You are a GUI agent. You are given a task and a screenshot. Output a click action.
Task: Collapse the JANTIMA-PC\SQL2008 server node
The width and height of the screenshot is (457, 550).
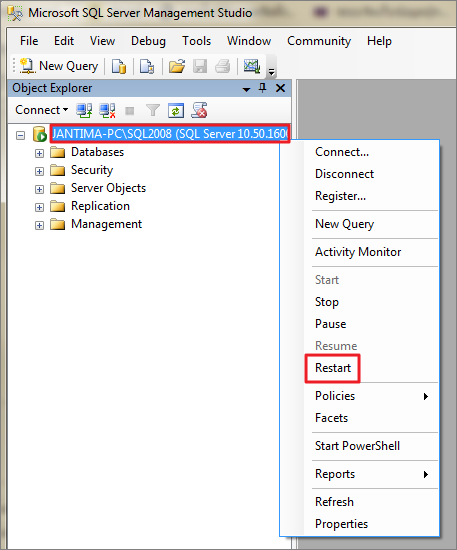click(x=21, y=135)
